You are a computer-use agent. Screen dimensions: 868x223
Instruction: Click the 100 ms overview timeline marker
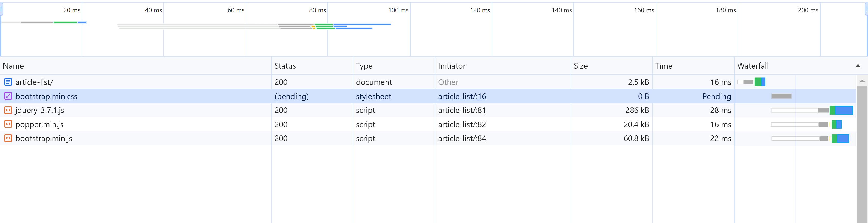pos(398,10)
